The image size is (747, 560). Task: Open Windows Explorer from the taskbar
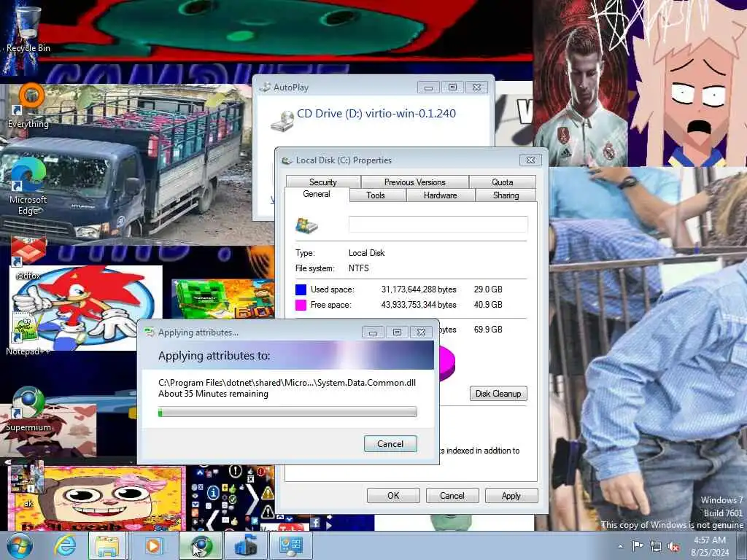[108, 545]
